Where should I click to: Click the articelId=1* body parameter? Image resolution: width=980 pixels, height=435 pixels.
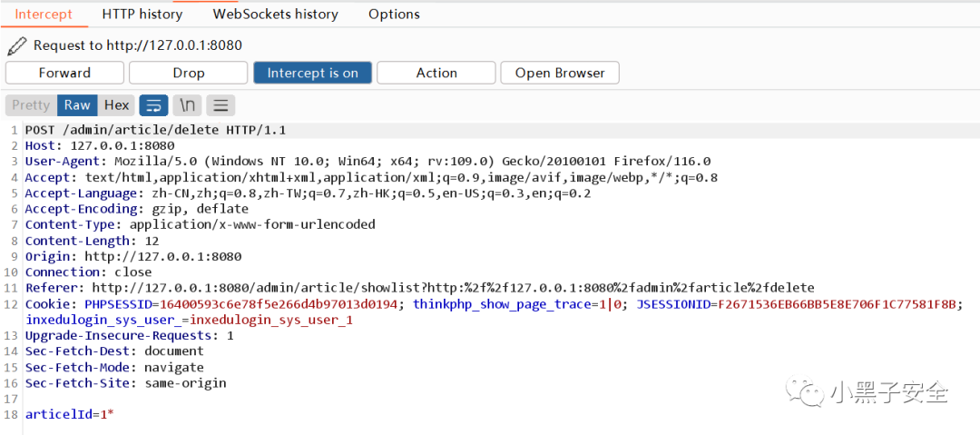pos(69,414)
